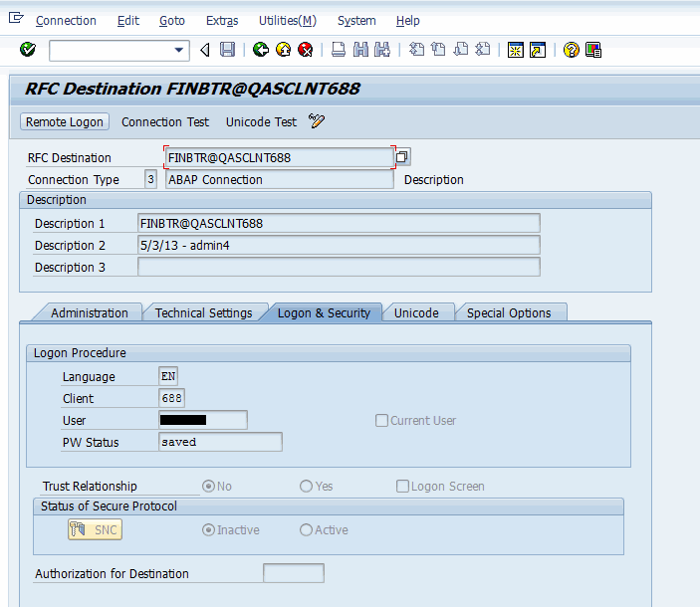Click the green checkmark Enter icon

[28, 50]
